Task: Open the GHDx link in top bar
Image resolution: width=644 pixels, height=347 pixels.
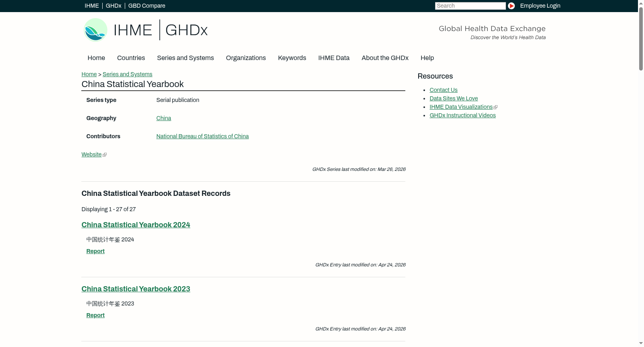Action: coord(114,6)
